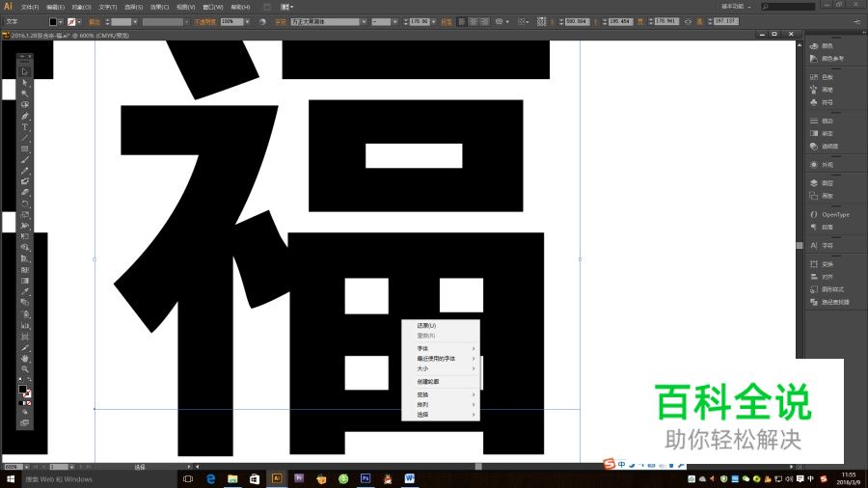Expand the font family dropdown
This screenshot has width=868, height=488.
(x=364, y=22)
